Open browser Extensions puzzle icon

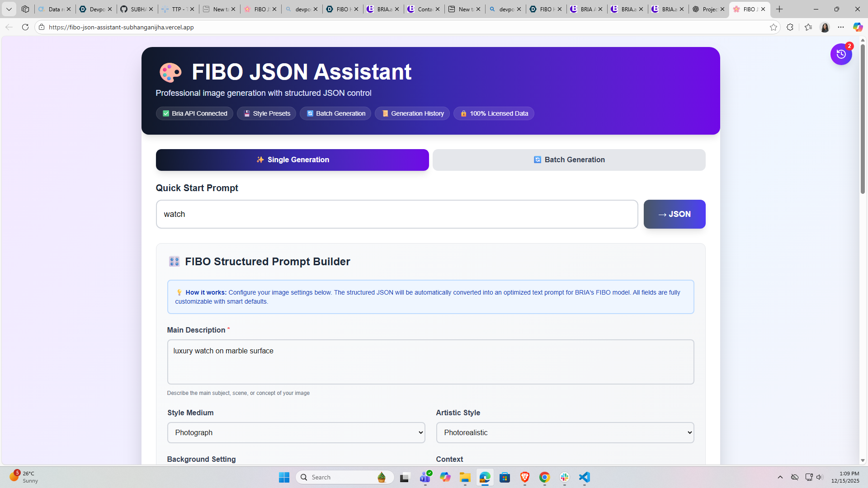[790, 27]
